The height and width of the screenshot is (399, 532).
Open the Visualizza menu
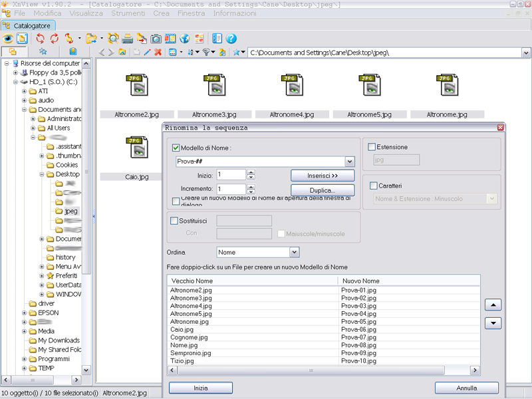coord(86,13)
